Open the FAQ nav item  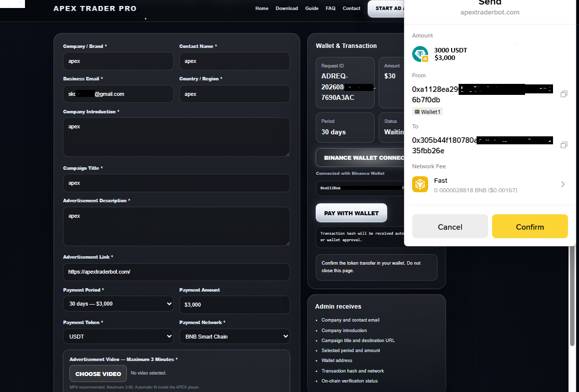click(331, 8)
